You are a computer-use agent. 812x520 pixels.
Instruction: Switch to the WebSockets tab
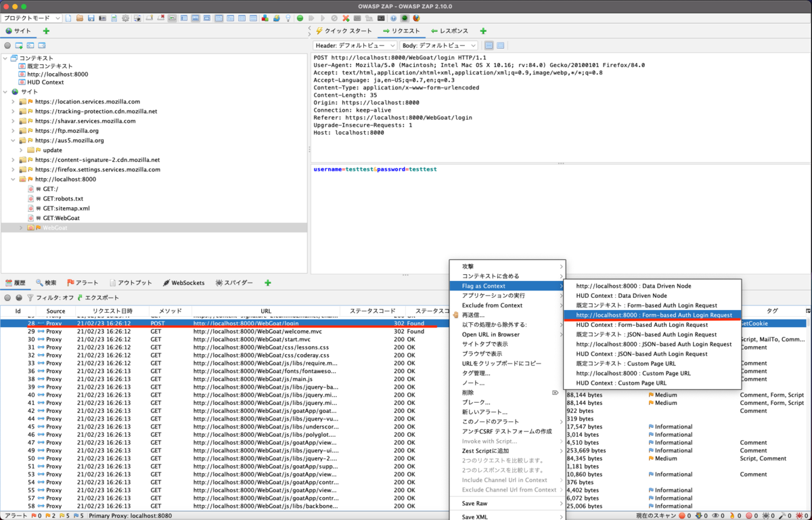tap(183, 282)
